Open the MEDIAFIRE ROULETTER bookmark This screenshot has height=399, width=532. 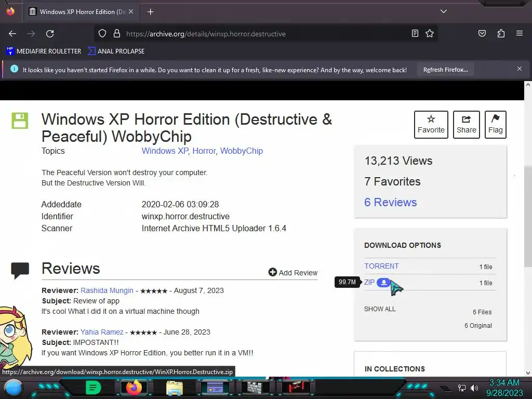tap(44, 51)
